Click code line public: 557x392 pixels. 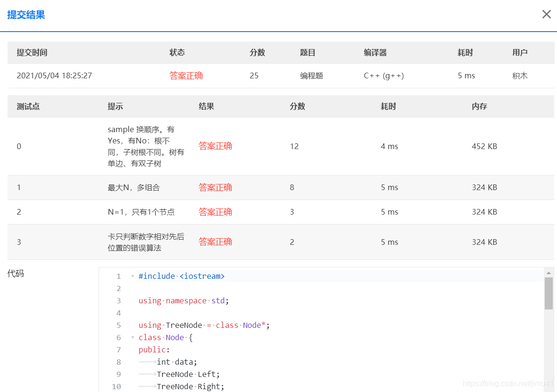(154, 350)
